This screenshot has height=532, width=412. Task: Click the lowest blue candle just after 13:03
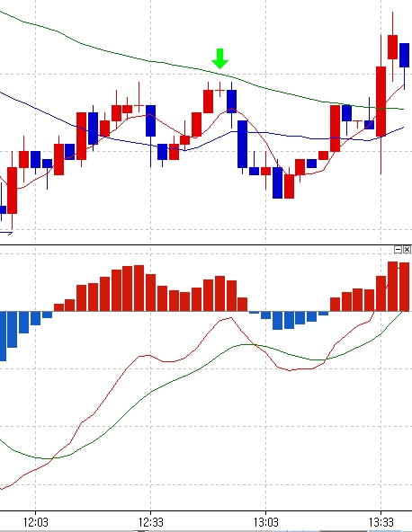pos(277,182)
